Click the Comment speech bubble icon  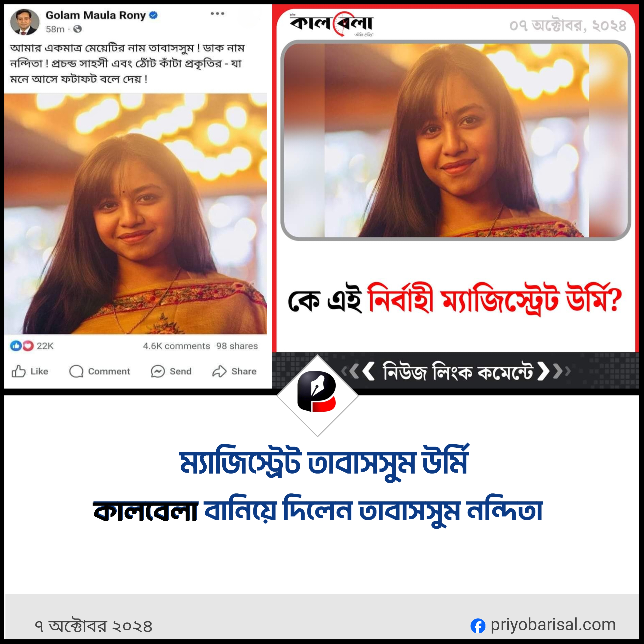click(x=76, y=371)
